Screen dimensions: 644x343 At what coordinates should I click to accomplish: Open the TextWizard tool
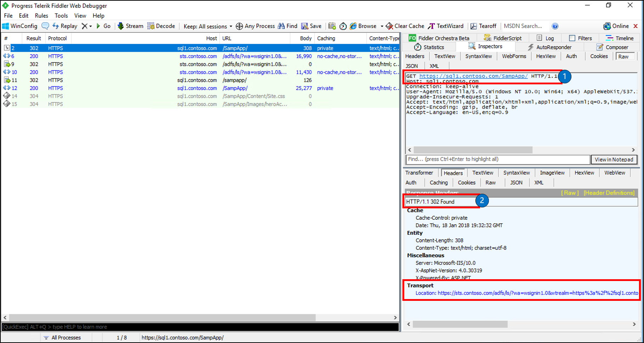point(446,26)
